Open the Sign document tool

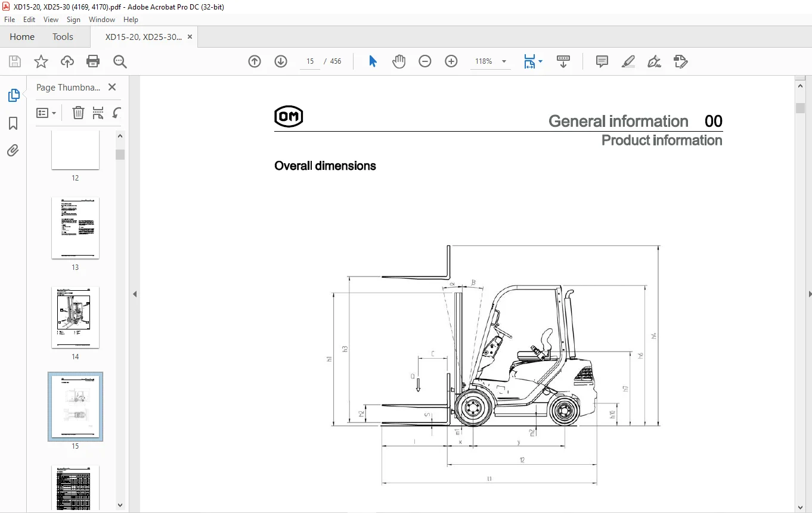[654, 61]
